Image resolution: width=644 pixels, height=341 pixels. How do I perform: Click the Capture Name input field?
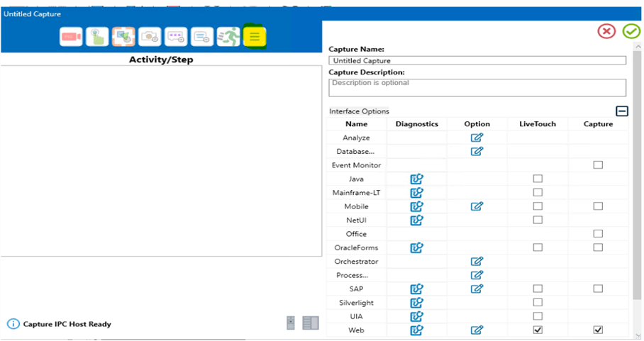(477, 61)
